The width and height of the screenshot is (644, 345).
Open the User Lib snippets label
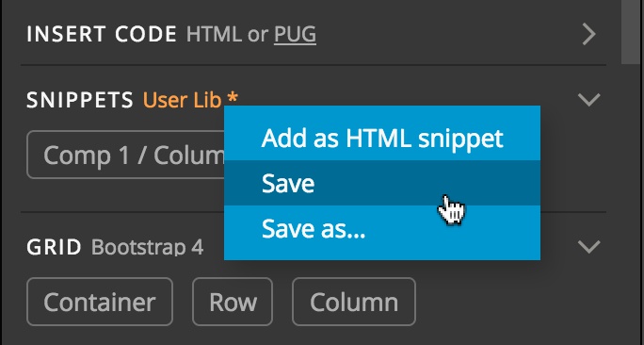pos(182,100)
